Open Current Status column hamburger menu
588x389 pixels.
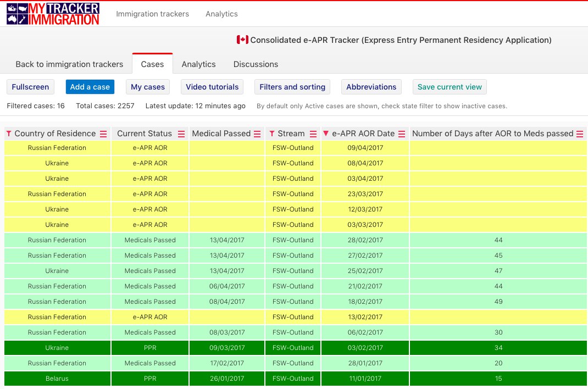[x=181, y=134]
